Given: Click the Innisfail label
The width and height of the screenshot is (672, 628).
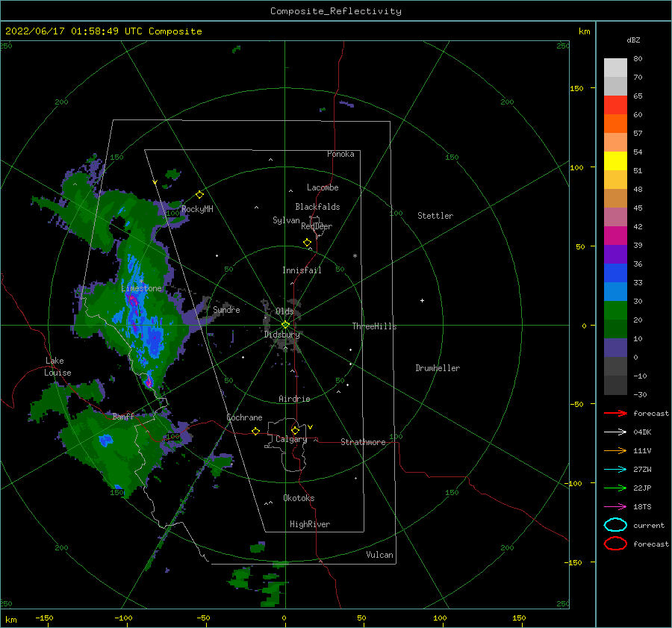Looking at the screenshot, I should [x=302, y=270].
